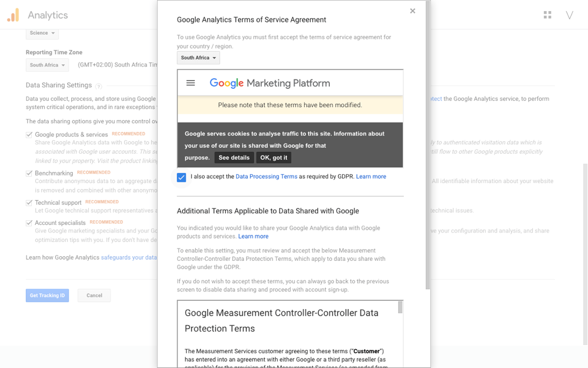The width and height of the screenshot is (588, 368).
Task: Click the See details button
Action: 234,158
